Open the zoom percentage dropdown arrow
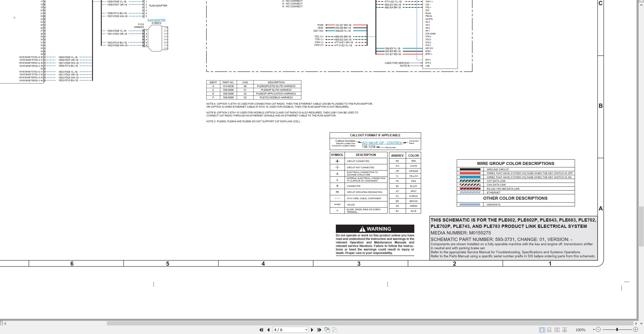644x334 pixels. tap(594, 329)
